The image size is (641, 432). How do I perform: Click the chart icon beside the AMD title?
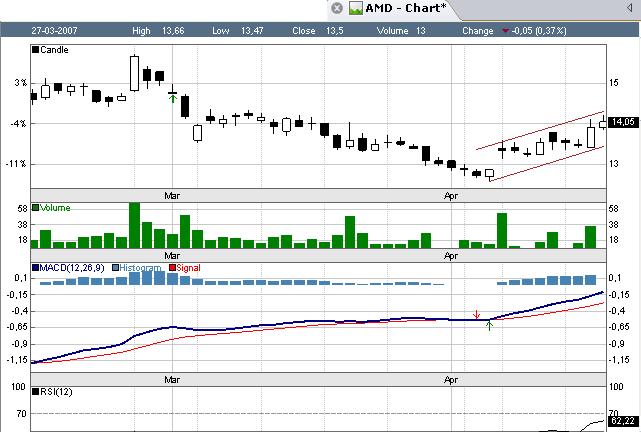[x=356, y=8]
